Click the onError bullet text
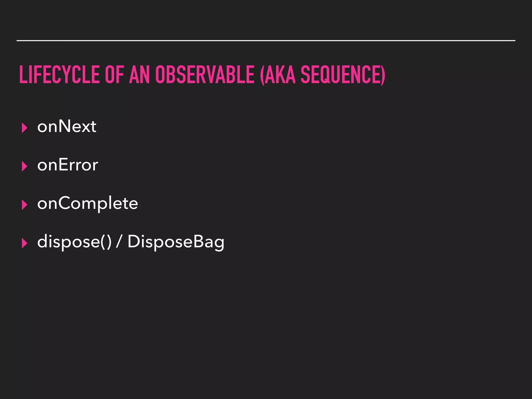Screen dimensions: 532x399 pos(68,165)
